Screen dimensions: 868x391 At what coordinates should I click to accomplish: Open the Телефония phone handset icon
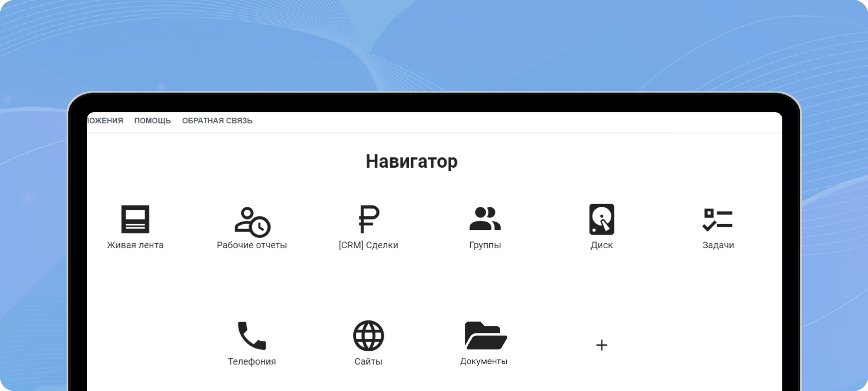point(252,336)
